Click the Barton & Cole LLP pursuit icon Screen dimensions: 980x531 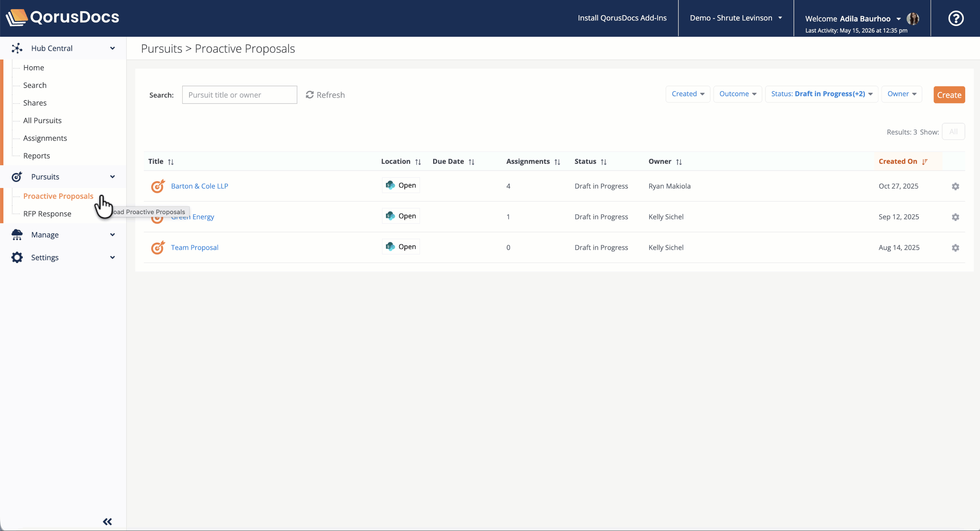tap(158, 186)
